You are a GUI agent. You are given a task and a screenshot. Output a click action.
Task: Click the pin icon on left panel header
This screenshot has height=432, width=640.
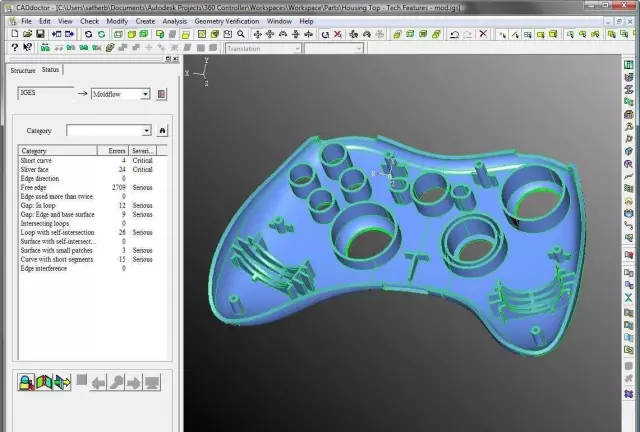168,59
